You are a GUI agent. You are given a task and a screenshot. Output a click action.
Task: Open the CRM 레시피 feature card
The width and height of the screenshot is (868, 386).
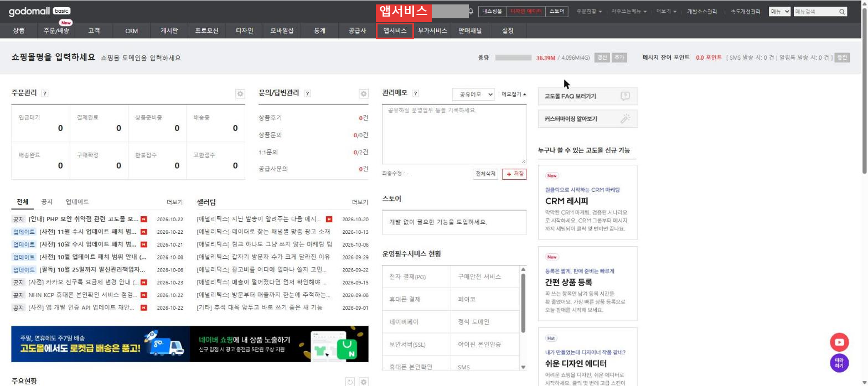587,202
